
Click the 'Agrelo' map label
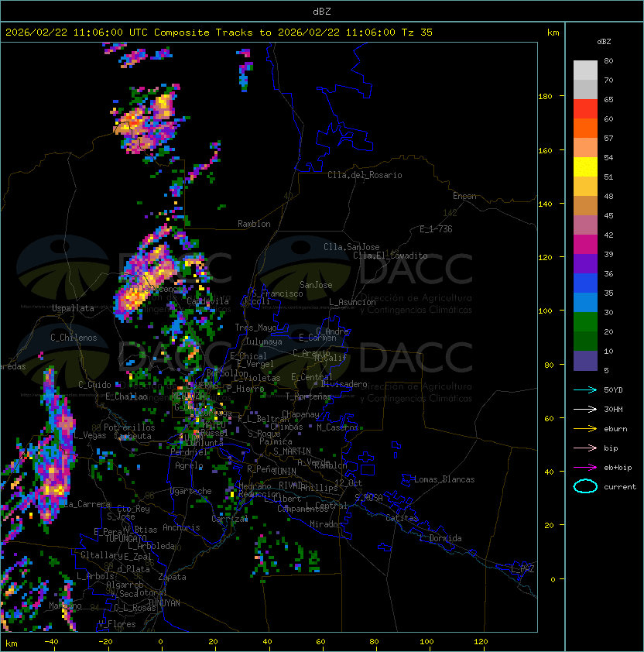(189, 465)
